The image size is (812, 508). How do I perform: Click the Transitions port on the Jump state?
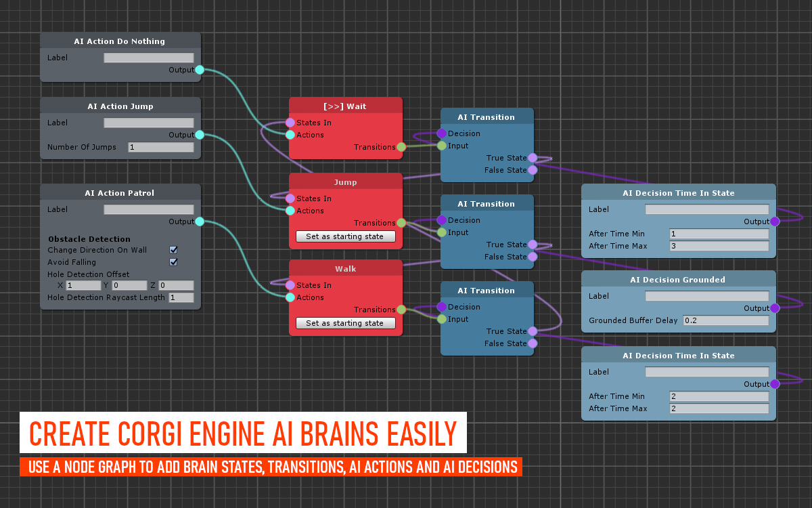point(401,223)
